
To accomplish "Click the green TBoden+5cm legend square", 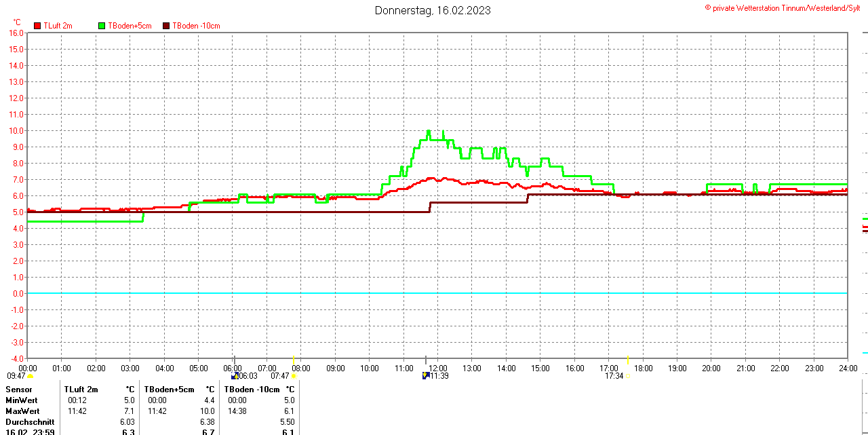I will [x=102, y=26].
